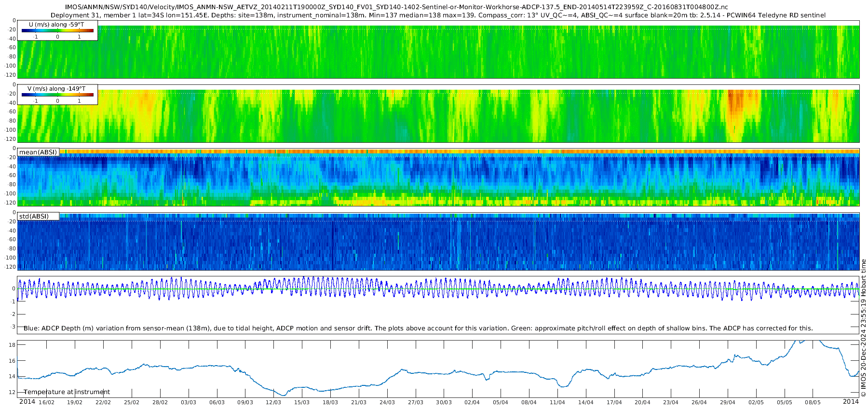Click the 02/04 date tick label

click(x=472, y=402)
